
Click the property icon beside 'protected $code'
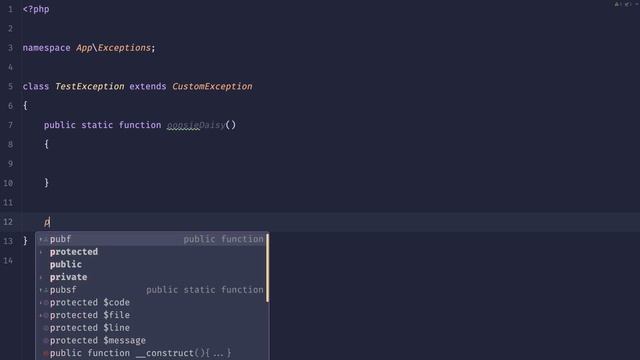(46, 303)
